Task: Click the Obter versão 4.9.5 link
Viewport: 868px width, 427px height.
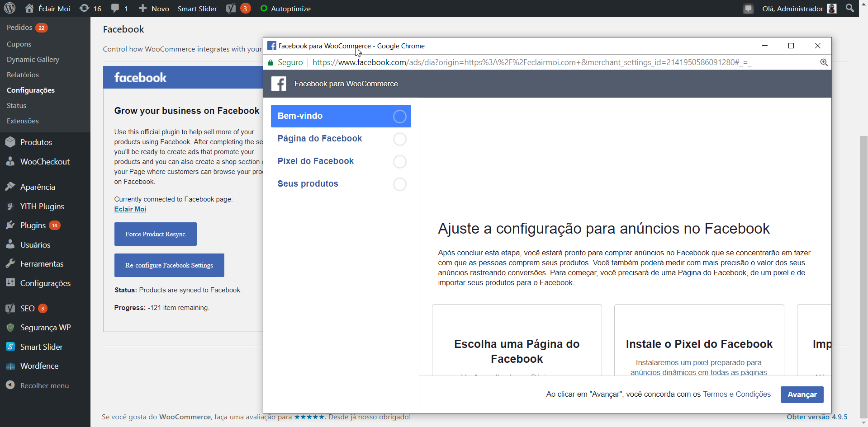Action: 817,417
